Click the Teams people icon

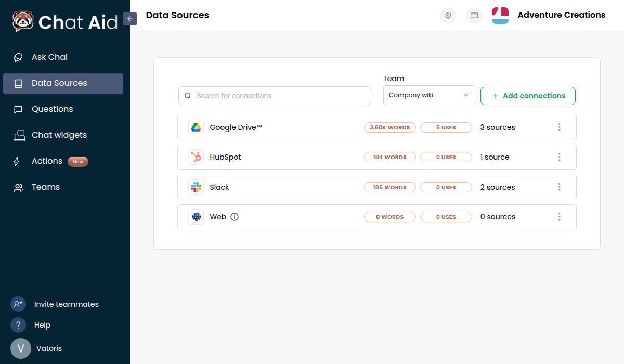(18, 188)
